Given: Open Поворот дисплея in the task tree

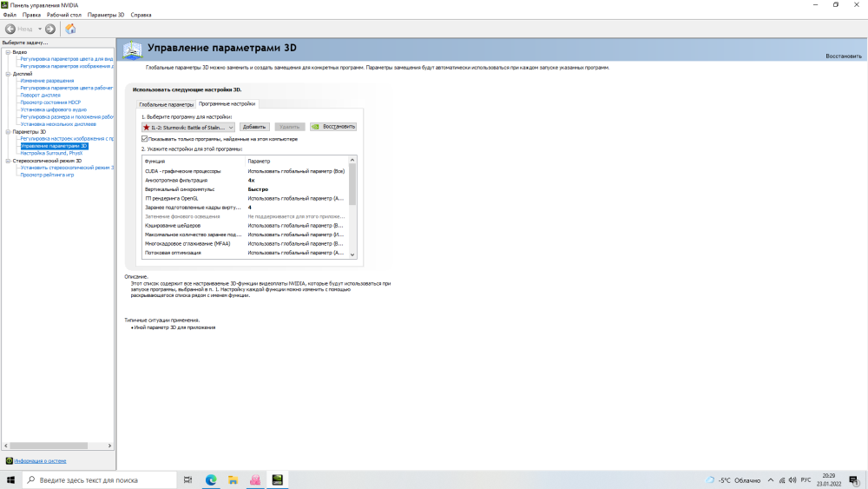Looking at the screenshot, I should pos(41,96).
